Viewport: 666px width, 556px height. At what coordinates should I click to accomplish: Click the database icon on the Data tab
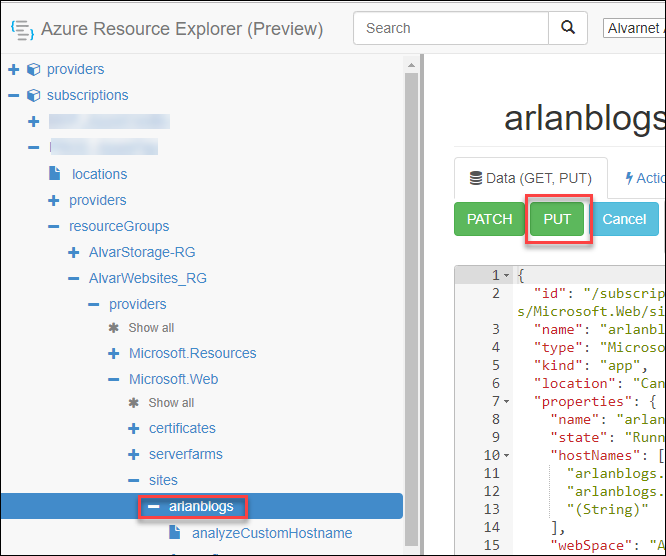click(476, 178)
